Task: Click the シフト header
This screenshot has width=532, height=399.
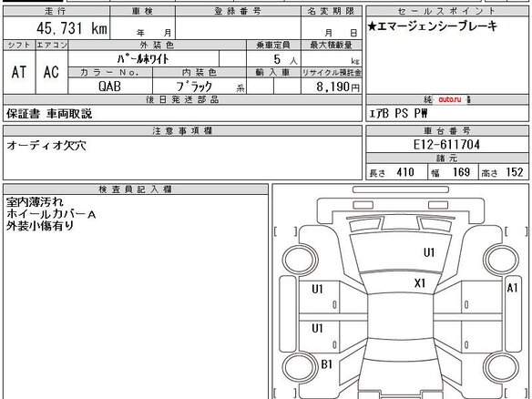Action: [x=19, y=45]
